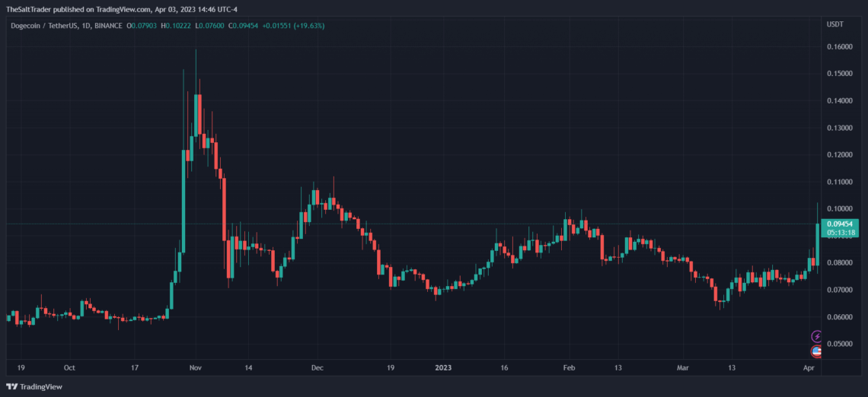The width and height of the screenshot is (868, 397).
Task: Select the Dogecoin / TetherUS symbol title
Action: click(44, 25)
